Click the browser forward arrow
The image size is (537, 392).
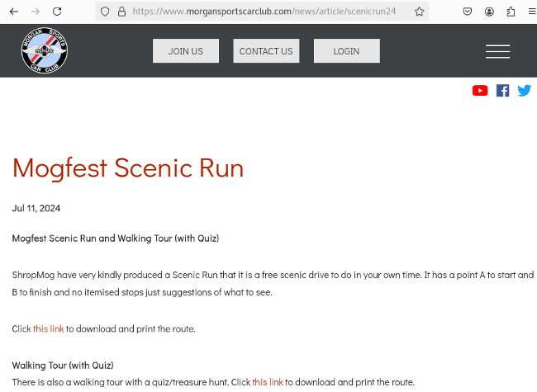click(x=36, y=12)
